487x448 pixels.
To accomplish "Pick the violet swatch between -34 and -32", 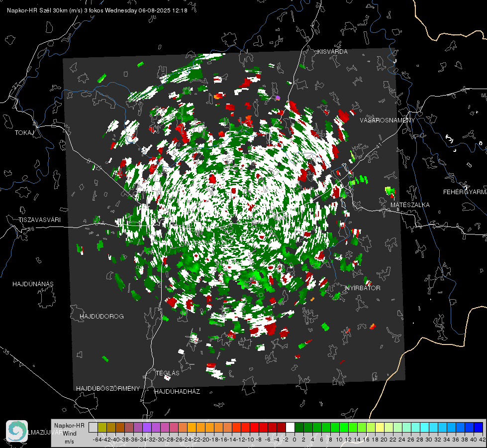I will coord(147,428).
